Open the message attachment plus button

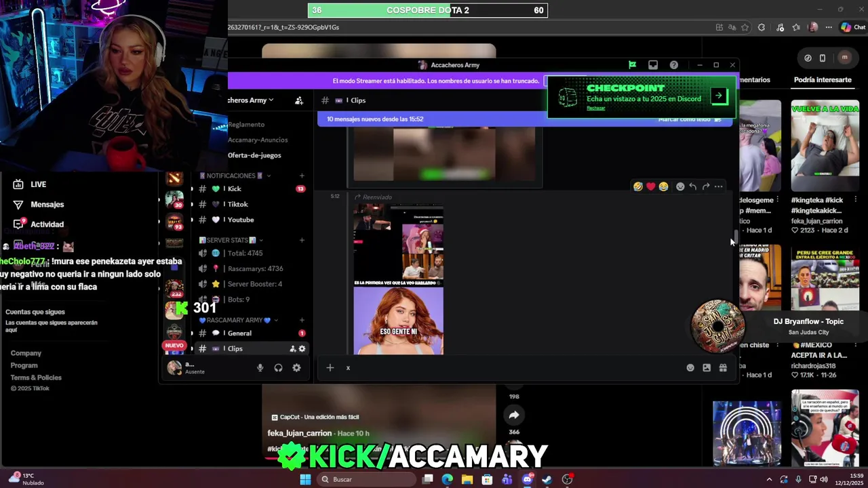(330, 367)
